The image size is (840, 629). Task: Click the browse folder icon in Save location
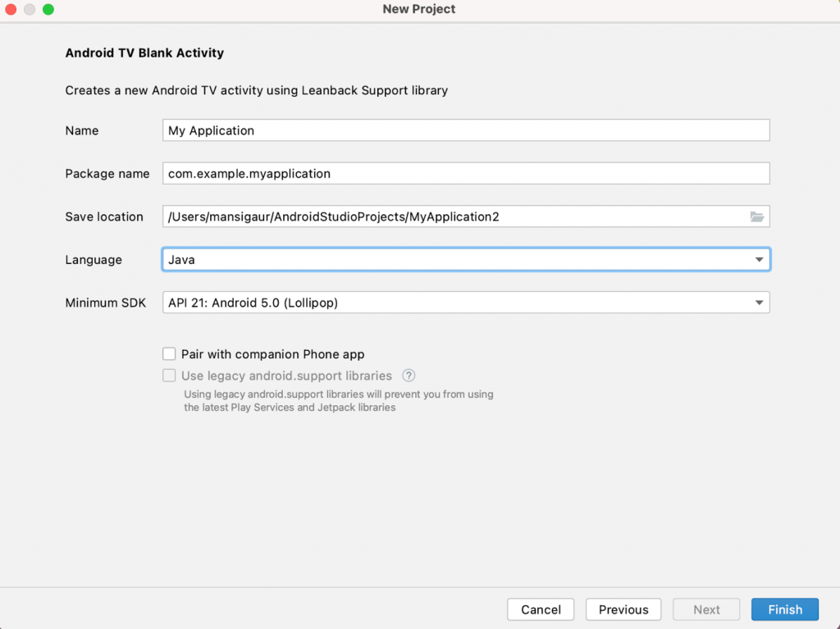pyautogui.click(x=756, y=217)
